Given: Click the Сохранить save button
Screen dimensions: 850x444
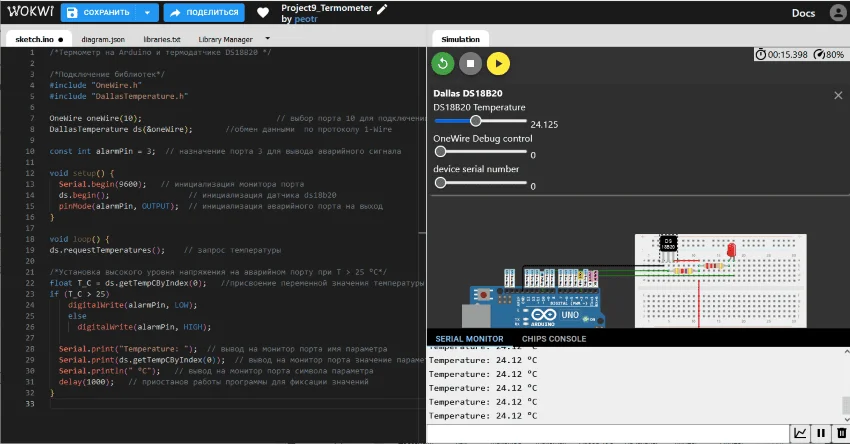Looking at the screenshot, I should coord(98,13).
